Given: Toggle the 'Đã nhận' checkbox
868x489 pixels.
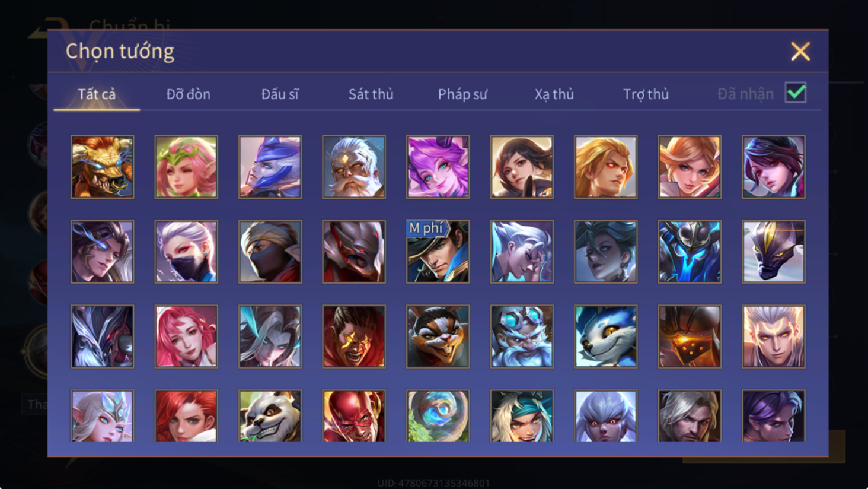Looking at the screenshot, I should pyautogui.click(x=796, y=93).
